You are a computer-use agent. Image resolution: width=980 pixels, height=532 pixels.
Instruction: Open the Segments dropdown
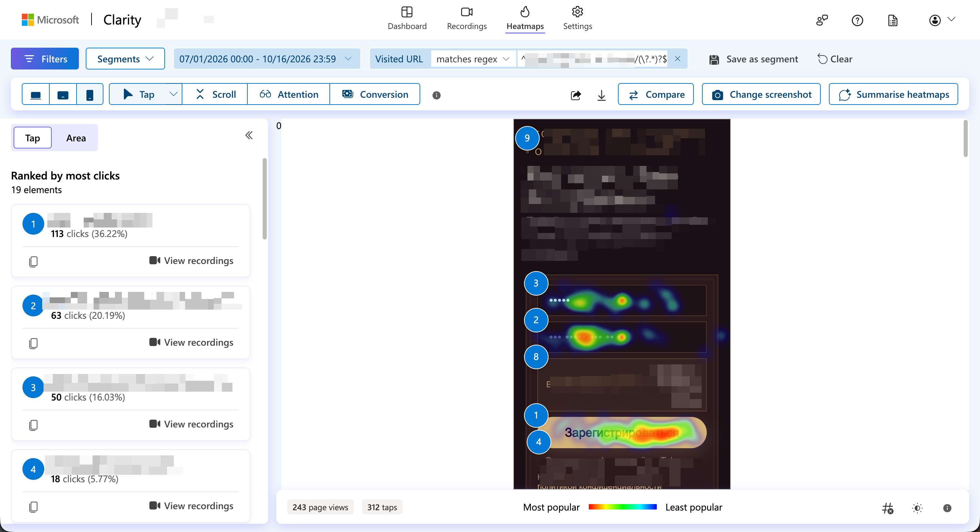click(x=125, y=59)
